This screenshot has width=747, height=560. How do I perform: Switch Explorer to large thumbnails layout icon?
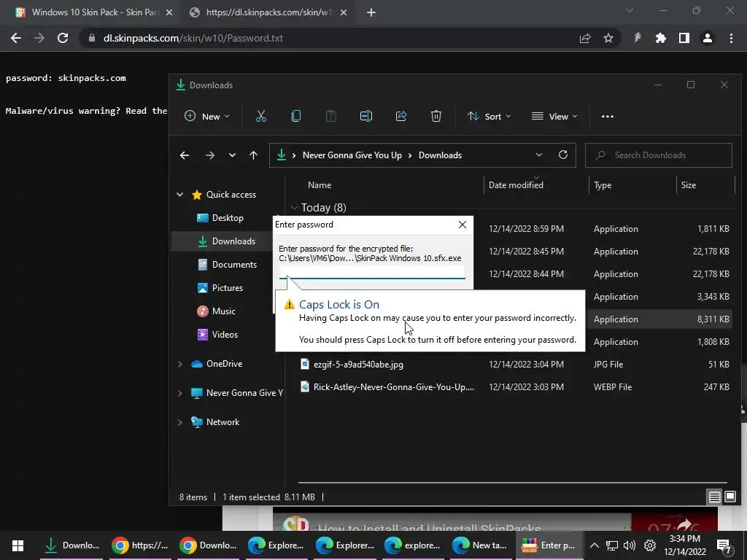[x=730, y=497]
